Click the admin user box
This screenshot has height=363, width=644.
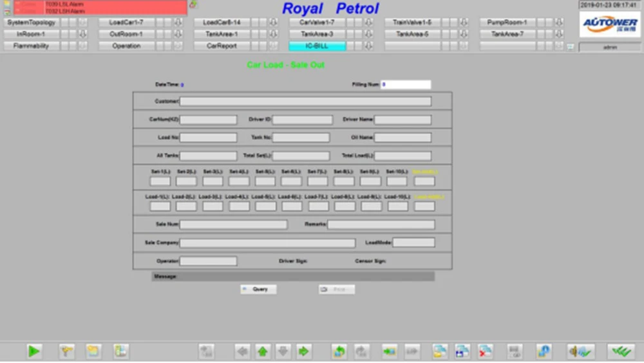tap(610, 47)
